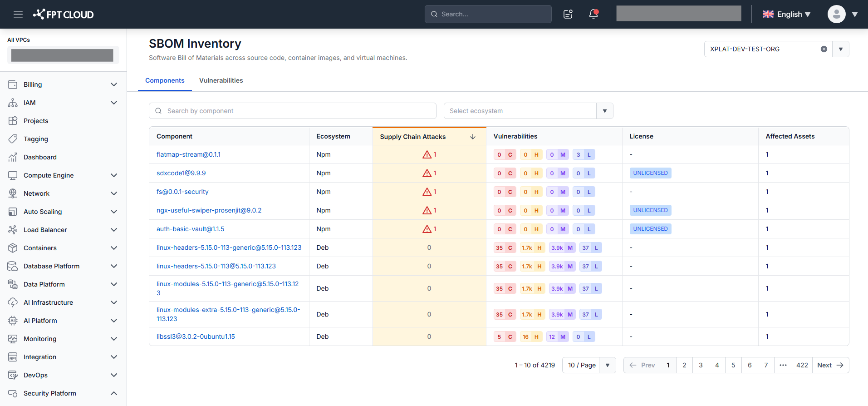This screenshot has height=406, width=868.
Task: Click the Database Platform icon
Action: [13, 266]
